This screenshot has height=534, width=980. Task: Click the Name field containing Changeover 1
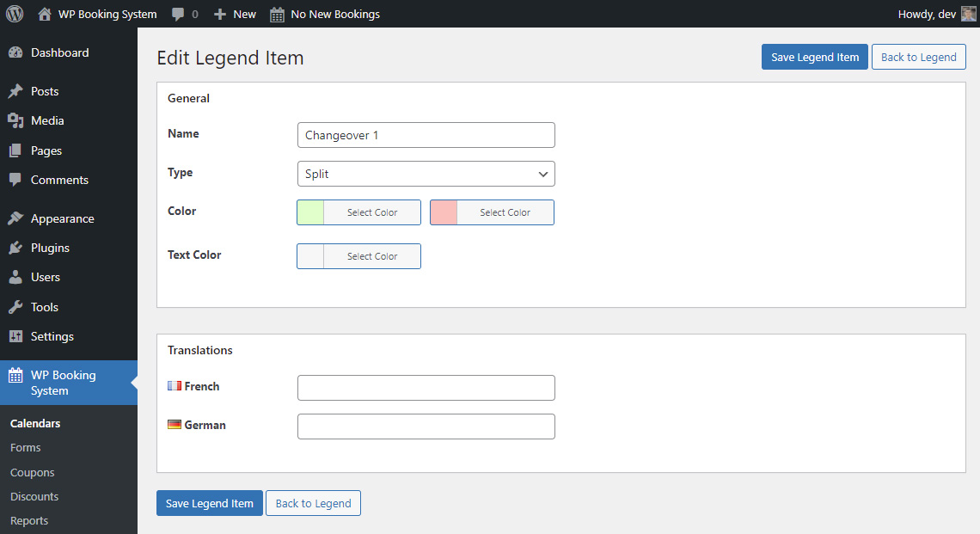tap(426, 135)
